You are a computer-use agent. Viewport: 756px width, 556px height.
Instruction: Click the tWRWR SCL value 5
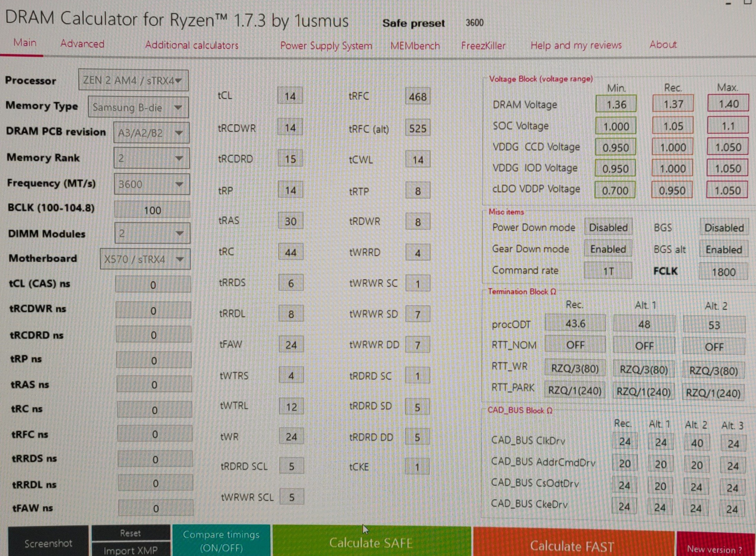(292, 496)
